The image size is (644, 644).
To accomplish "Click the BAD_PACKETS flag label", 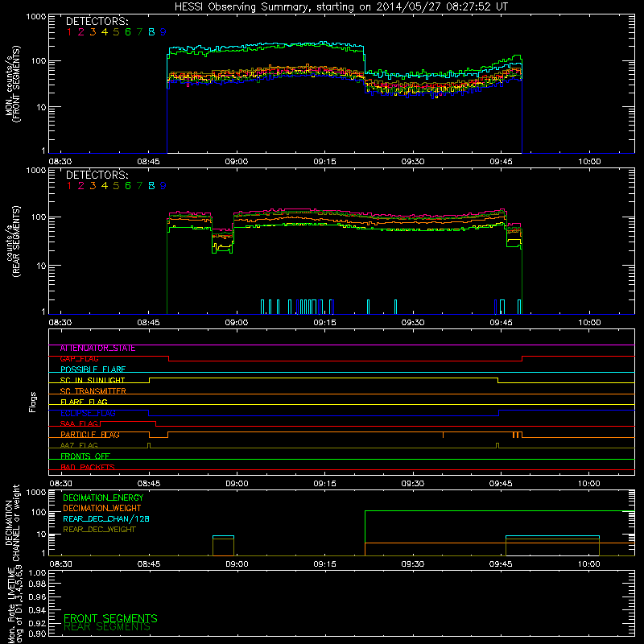I will coord(88,468).
